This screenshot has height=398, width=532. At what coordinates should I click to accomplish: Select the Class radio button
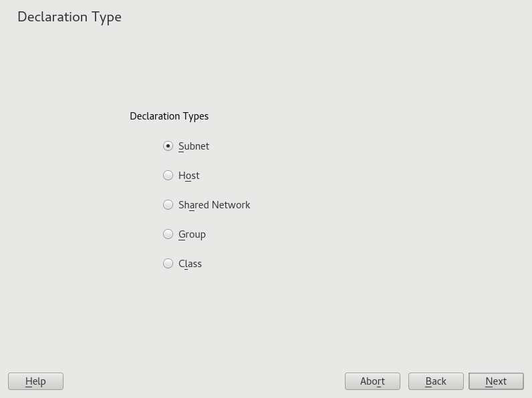(x=168, y=264)
